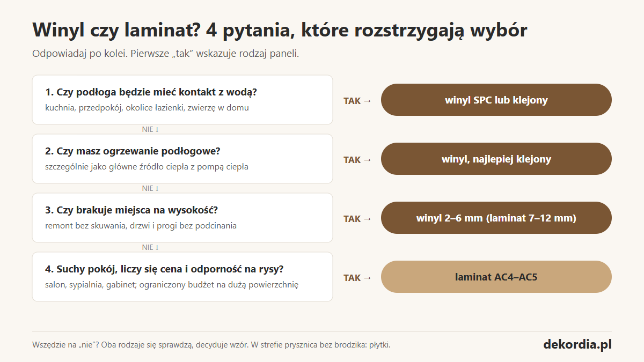The image size is (644, 362).
Task: Click the text 'remont bez skuwania'
Action: click(x=85, y=225)
